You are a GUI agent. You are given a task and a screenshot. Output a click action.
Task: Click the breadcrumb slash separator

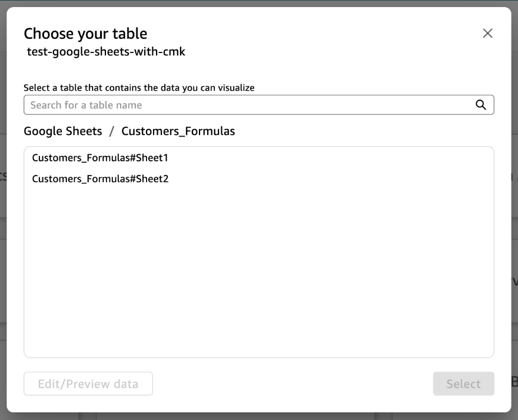point(112,131)
